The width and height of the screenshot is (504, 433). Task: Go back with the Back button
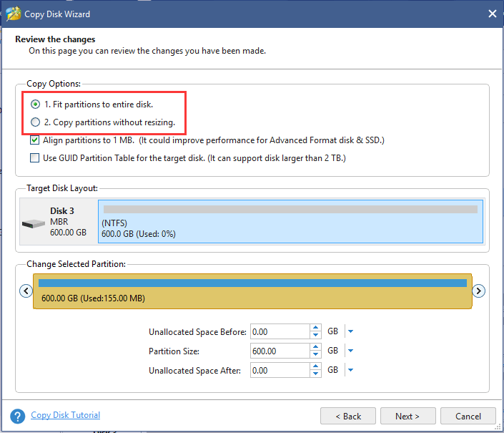click(x=348, y=416)
